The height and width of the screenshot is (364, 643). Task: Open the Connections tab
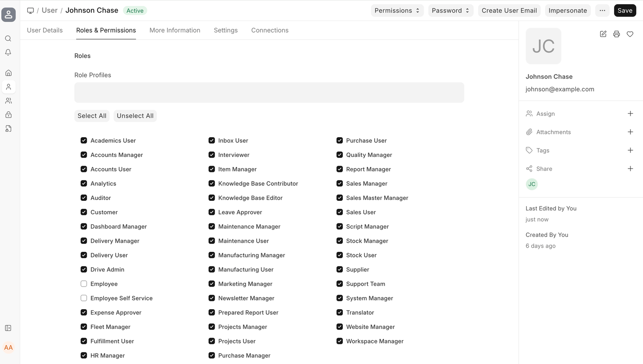coord(270,31)
